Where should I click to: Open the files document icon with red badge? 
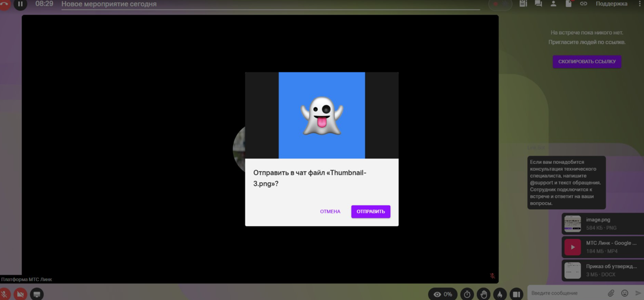(569, 4)
